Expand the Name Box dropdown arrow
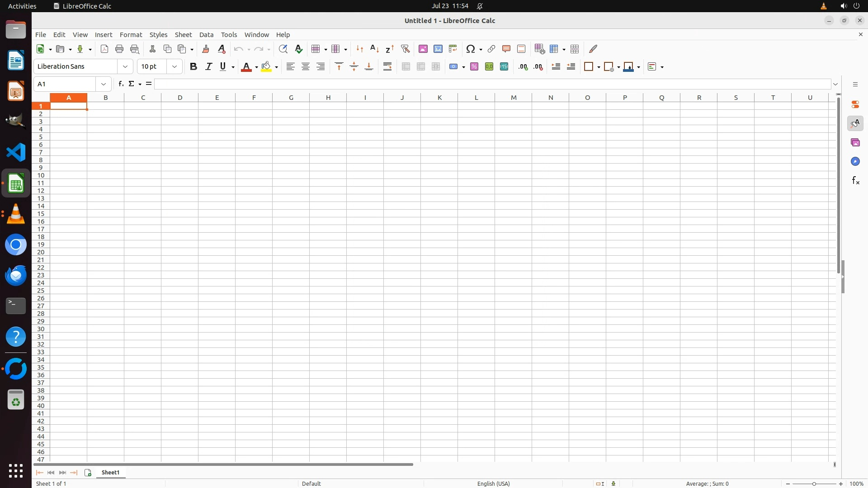This screenshot has height=488, width=868. click(x=104, y=84)
